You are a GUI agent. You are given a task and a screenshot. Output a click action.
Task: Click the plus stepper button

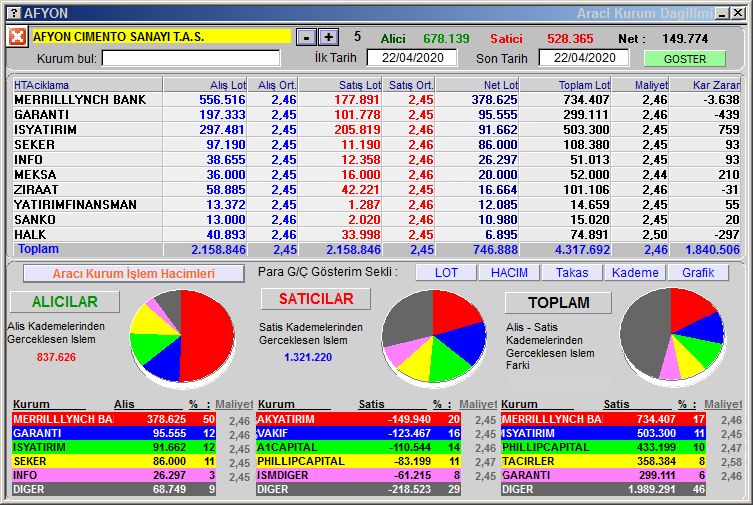[x=328, y=37]
